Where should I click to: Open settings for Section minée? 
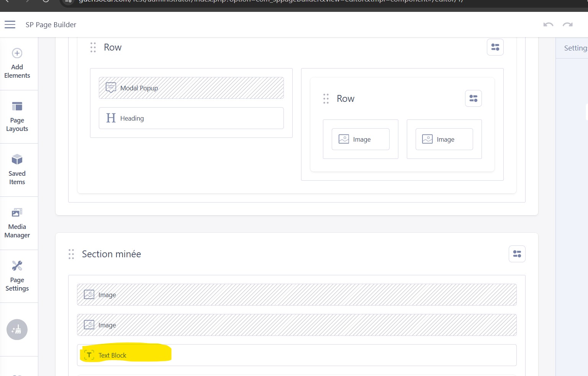point(517,254)
